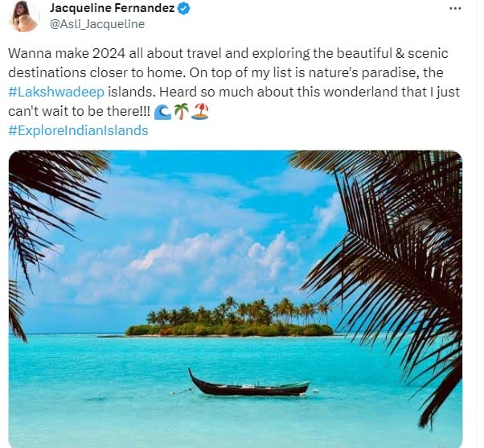The height and width of the screenshot is (448, 484).
Task: Open the @Asli_Jacqueline handle link
Action: coord(96,24)
